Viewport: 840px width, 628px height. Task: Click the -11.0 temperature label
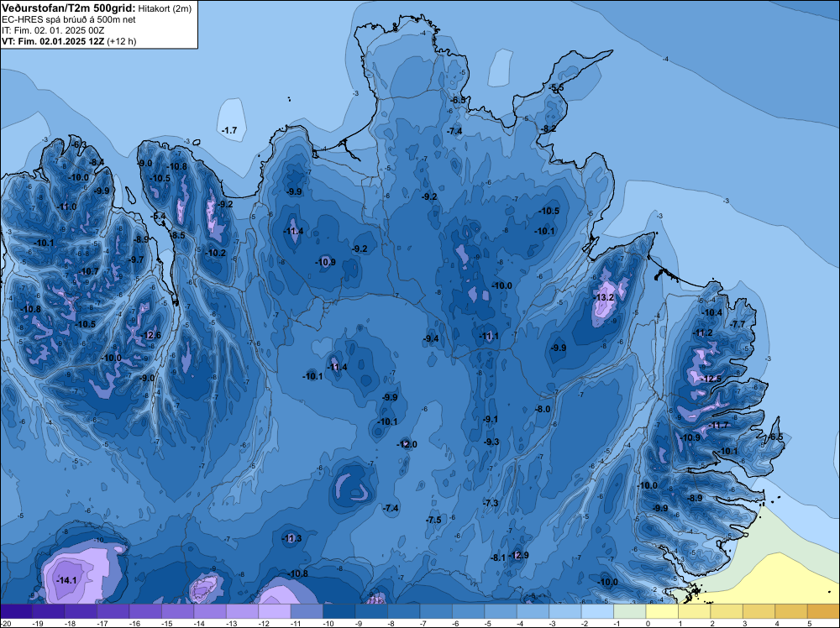point(67,207)
